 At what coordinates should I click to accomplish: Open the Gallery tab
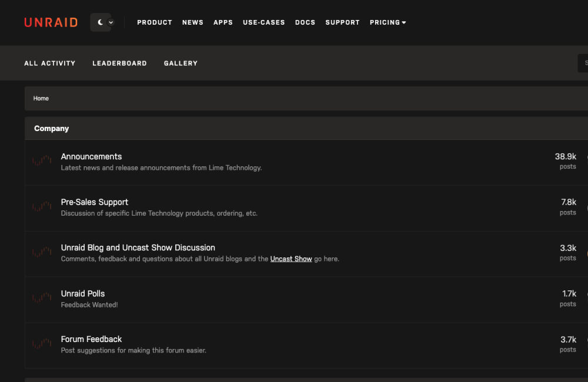(x=181, y=63)
